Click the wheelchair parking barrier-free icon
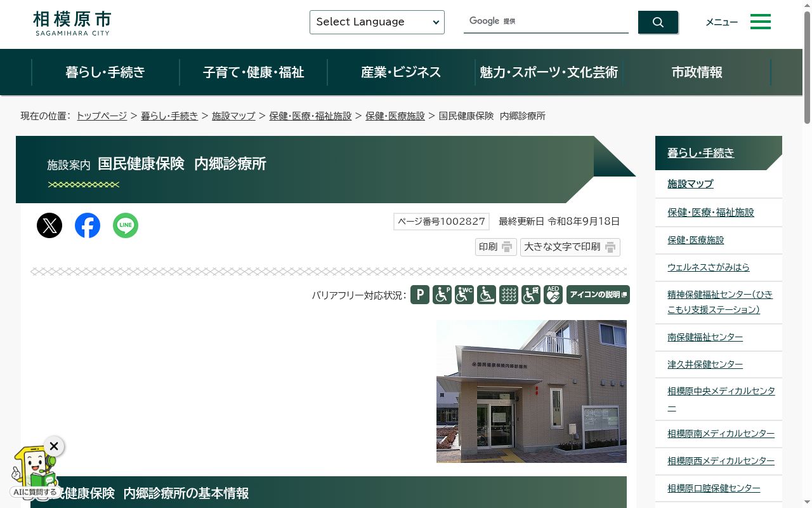The width and height of the screenshot is (812, 508). [442, 295]
